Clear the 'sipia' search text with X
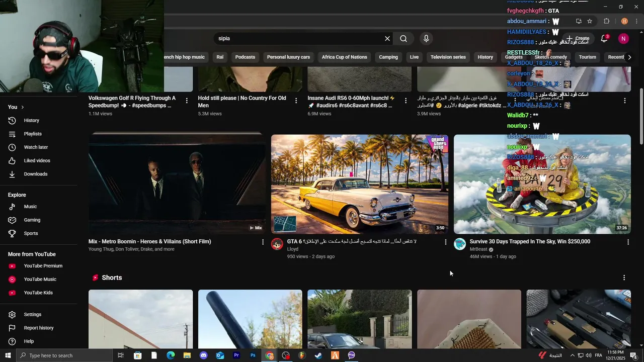Image resolution: width=644 pixels, height=362 pixels. [x=387, y=39]
